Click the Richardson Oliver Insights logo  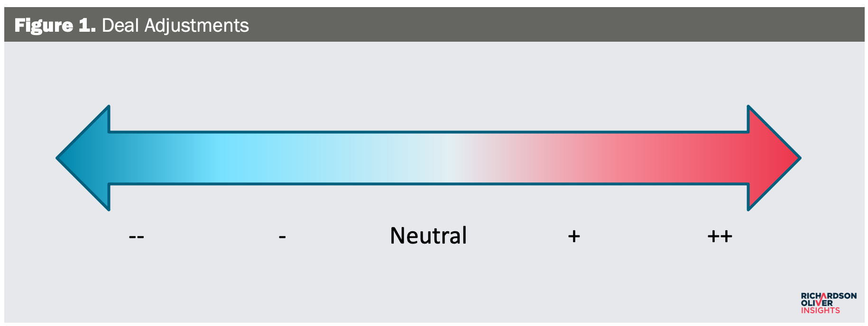828,303
